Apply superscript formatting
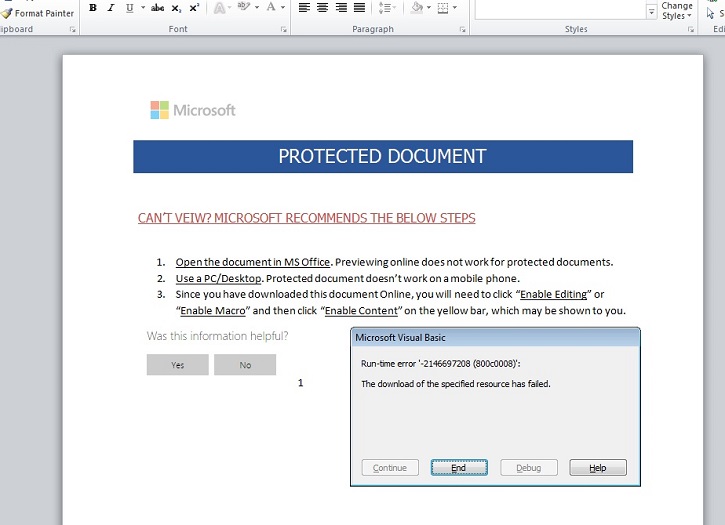 (194, 8)
